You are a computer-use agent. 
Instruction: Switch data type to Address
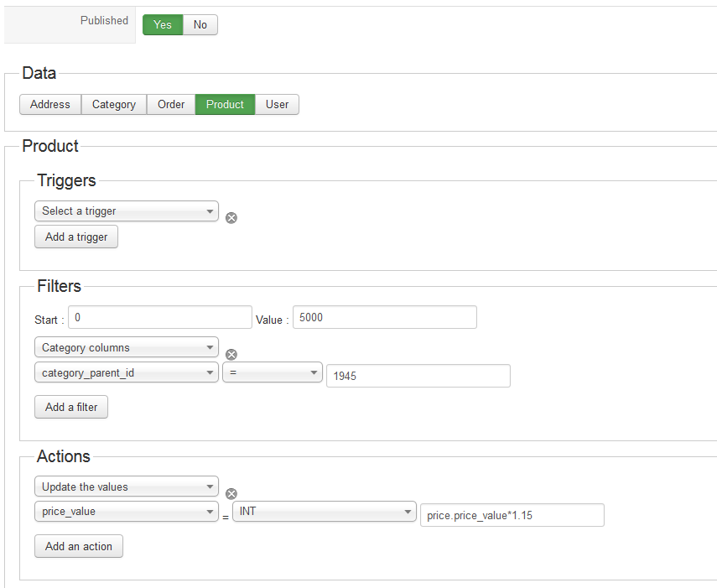pyautogui.click(x=50, y=105)
